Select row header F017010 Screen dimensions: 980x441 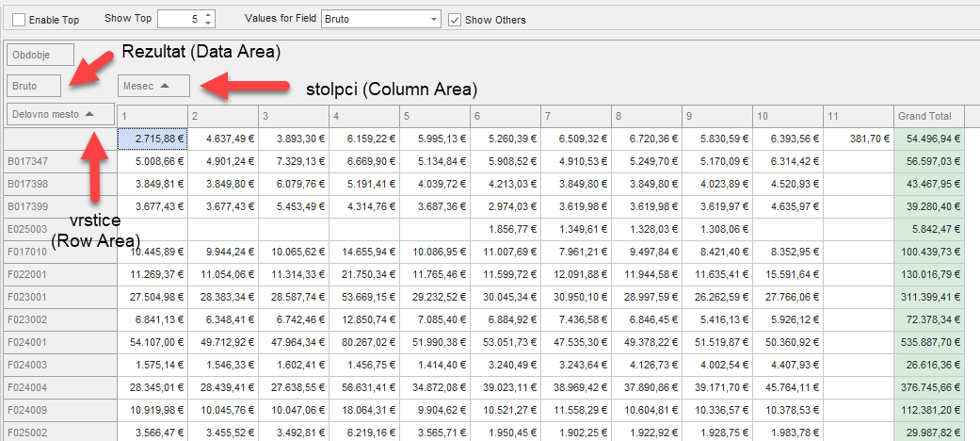tap(60, 252)
